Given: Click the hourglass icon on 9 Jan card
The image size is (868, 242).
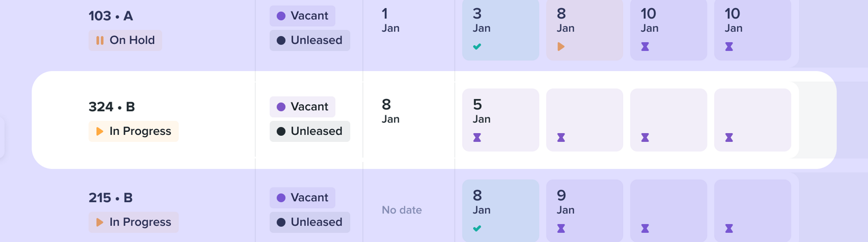Looking at the screenshot, I should [561, 228].
